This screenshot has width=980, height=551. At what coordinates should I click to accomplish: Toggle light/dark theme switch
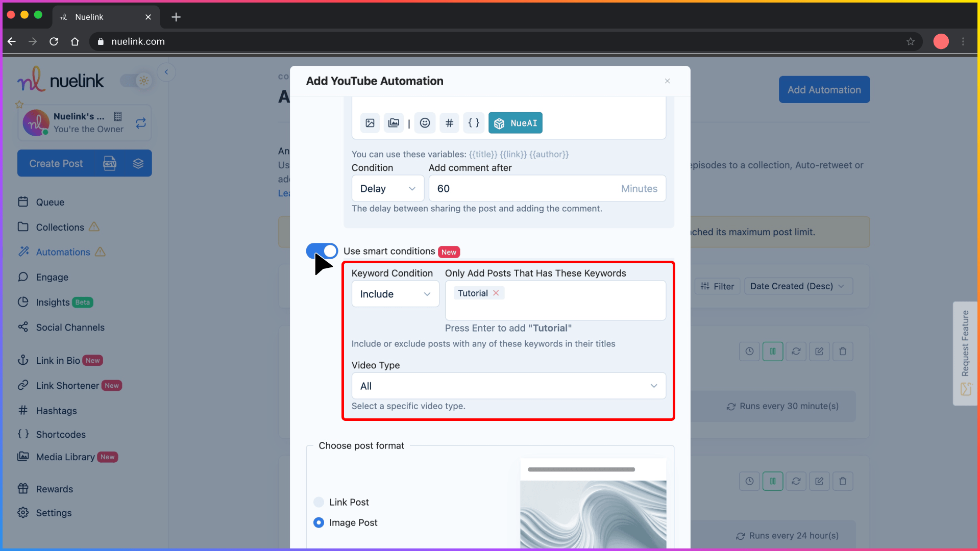click(x=136, y=81)
